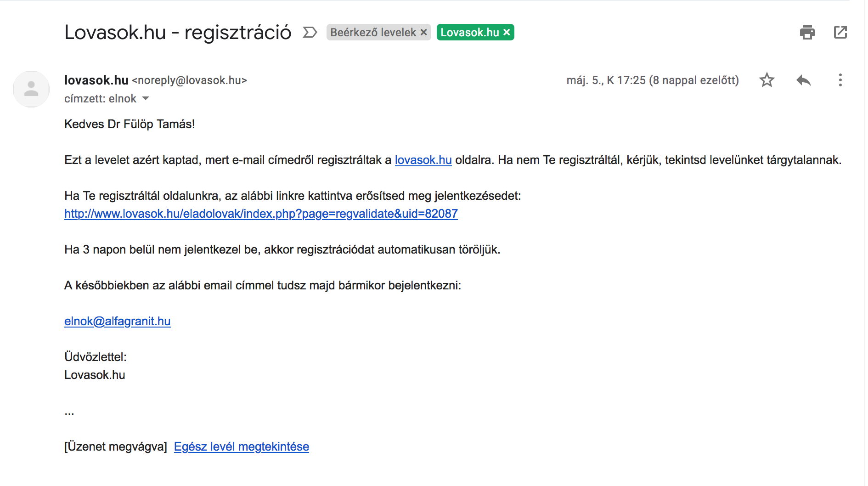Toggle the importance marker next to subject
The width and height of the screenshot is (868, 486).
click(310, 32)
